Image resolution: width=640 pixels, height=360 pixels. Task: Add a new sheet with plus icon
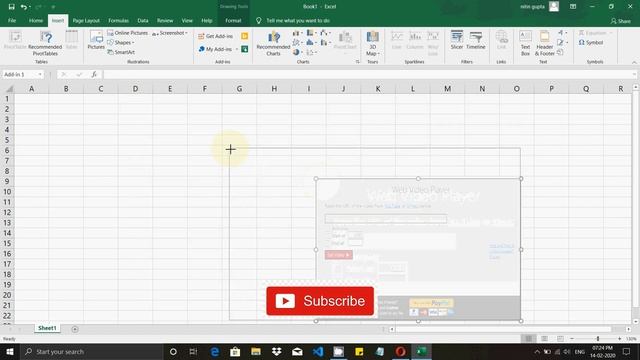(x=75, y=329)
